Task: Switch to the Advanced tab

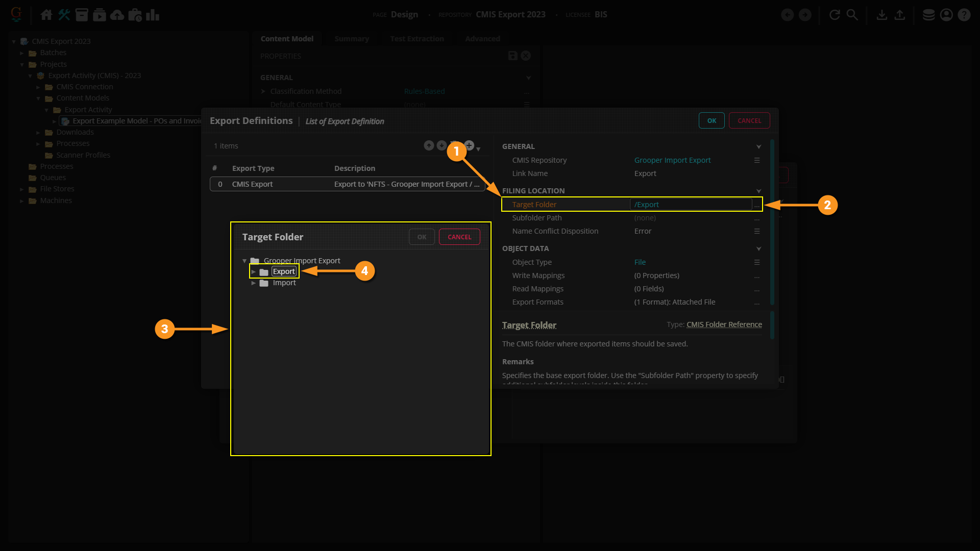Action: pyautogui.click(x=482, y=39)
